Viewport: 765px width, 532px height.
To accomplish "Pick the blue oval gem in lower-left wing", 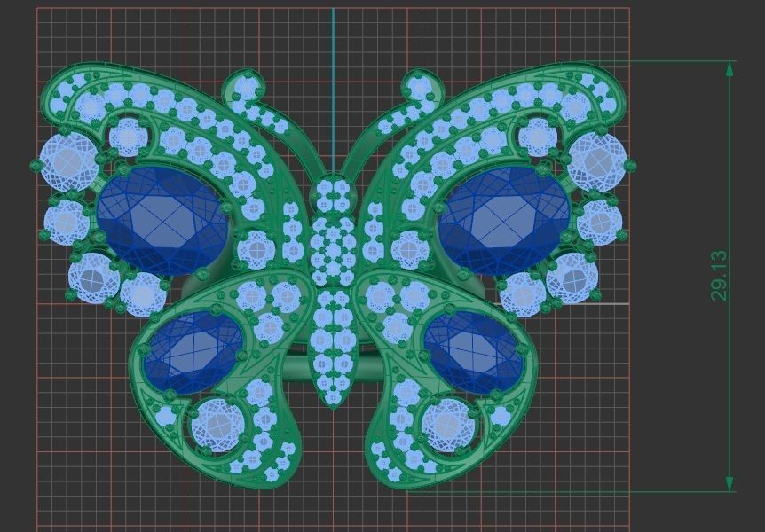I will [x=193, y=352].
